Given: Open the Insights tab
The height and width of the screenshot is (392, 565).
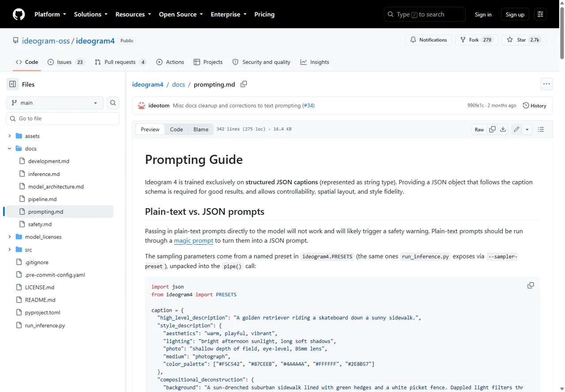Looking at the screenshot, I should (x=315, y=62).
